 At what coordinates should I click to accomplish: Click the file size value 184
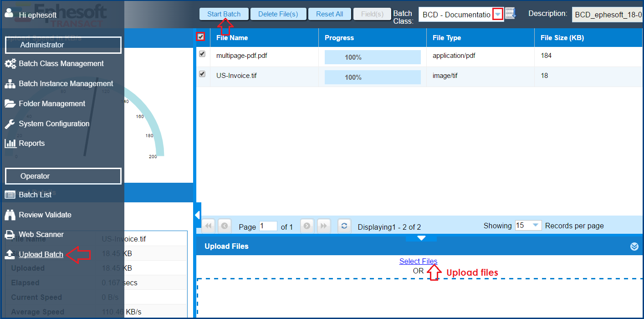pyautogui.click(x=546, y=56)
